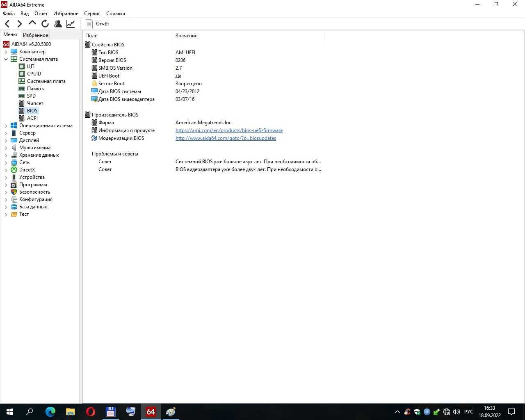Refresh the page with the circular arrow icon

(45, 24)
